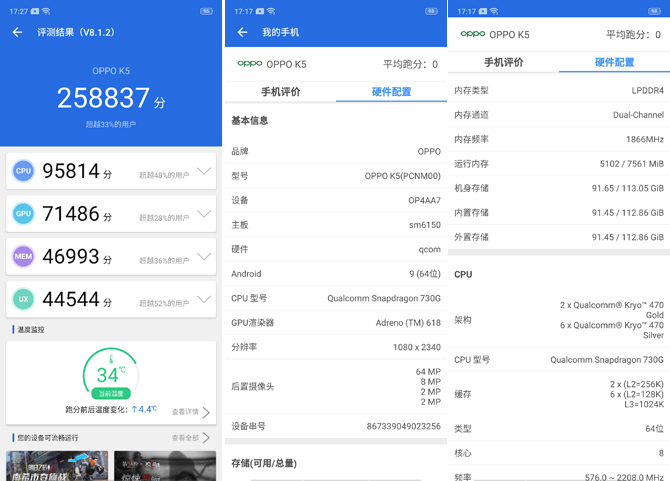670x481 pixels.
Task: Open 查看全部 games list arrow
Action: point(206,438)
